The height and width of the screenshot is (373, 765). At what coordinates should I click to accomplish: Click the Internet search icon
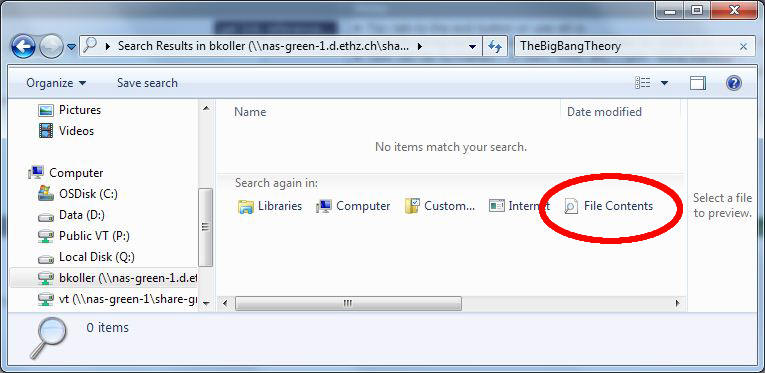496,206
